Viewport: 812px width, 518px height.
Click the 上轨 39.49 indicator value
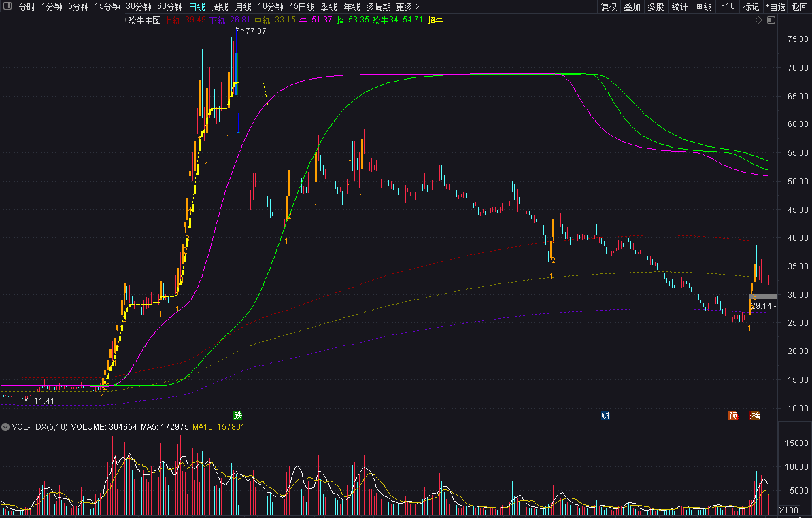(186, 20)
